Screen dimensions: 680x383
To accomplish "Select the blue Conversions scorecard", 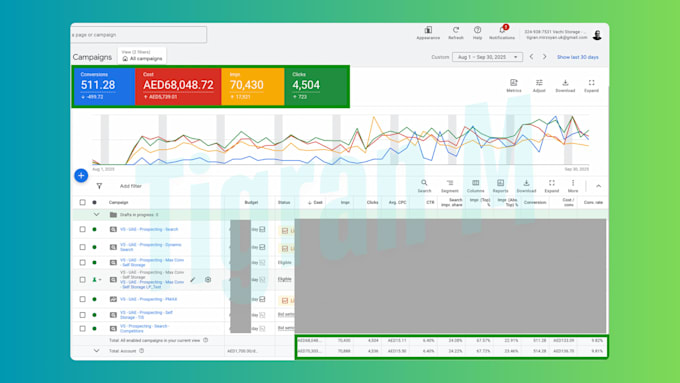I will click(104, 86).
